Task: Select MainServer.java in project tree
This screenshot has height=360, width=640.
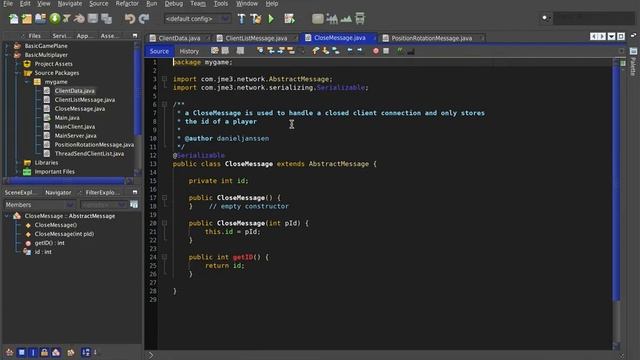Action: click(x=76, y=136)
